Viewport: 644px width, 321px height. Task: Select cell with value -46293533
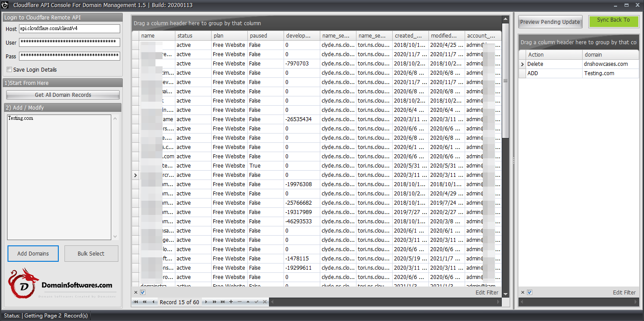click(302, 222)
